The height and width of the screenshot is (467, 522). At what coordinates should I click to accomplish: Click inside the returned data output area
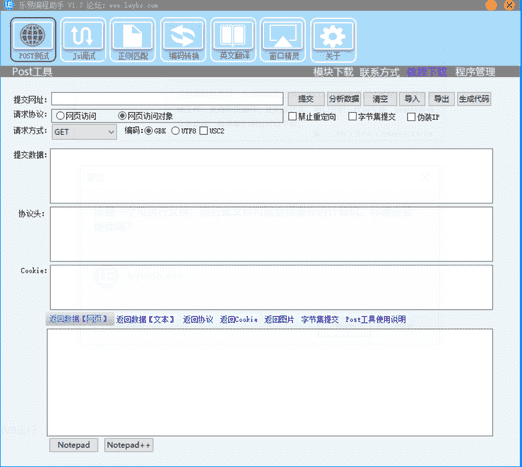270,382
